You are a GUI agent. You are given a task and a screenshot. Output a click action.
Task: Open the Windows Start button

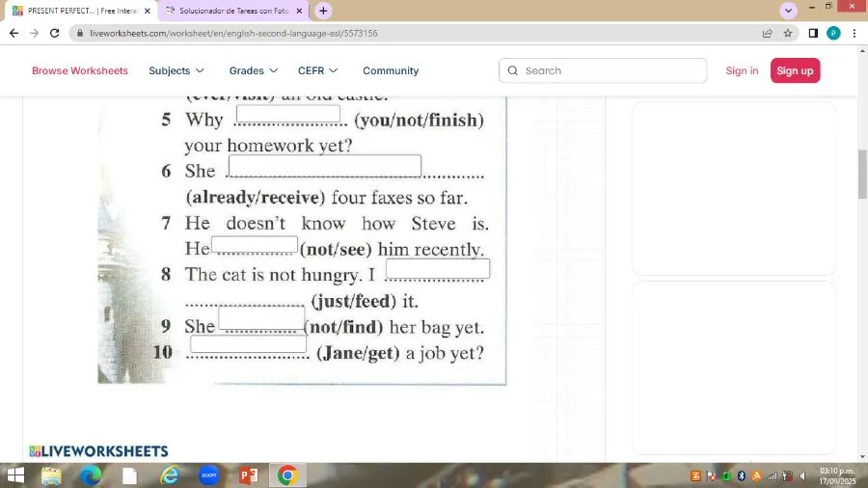tap(15, 475)
